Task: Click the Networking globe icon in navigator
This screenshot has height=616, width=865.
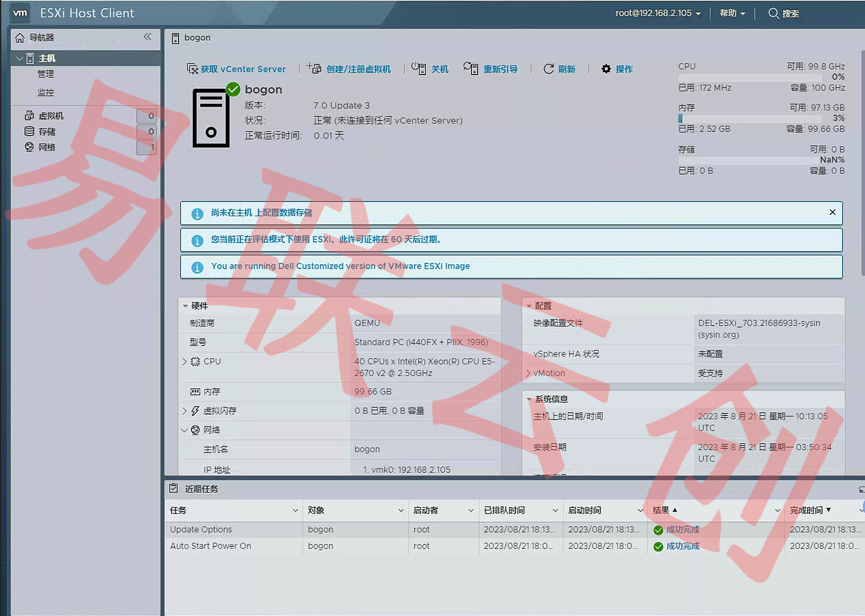Action: click(x=29, y=147)
